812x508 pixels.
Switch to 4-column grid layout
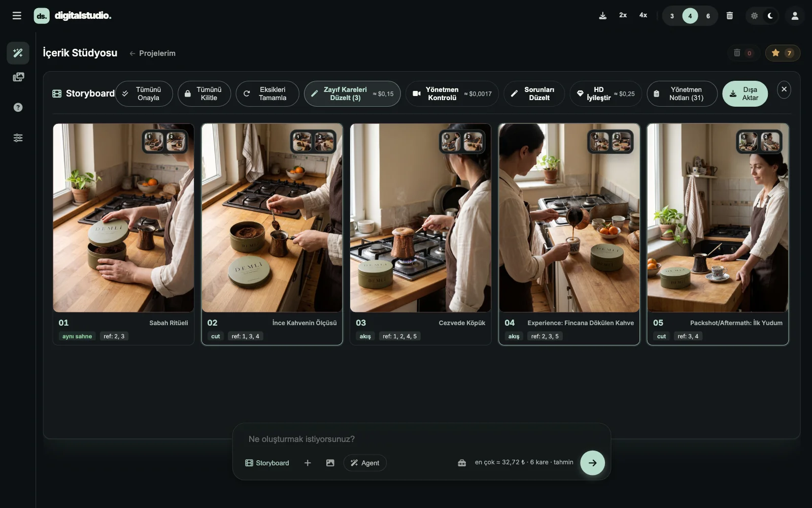point(690,16)
